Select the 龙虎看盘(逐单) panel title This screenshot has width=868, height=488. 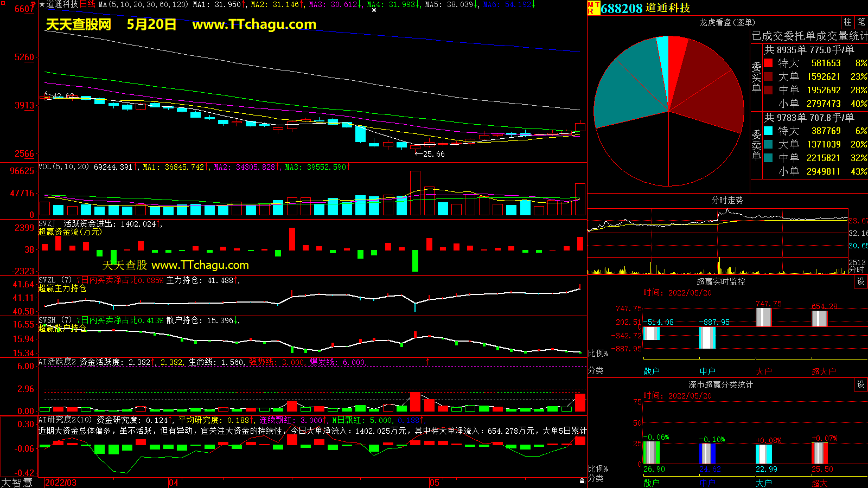(x=727, y=22)
